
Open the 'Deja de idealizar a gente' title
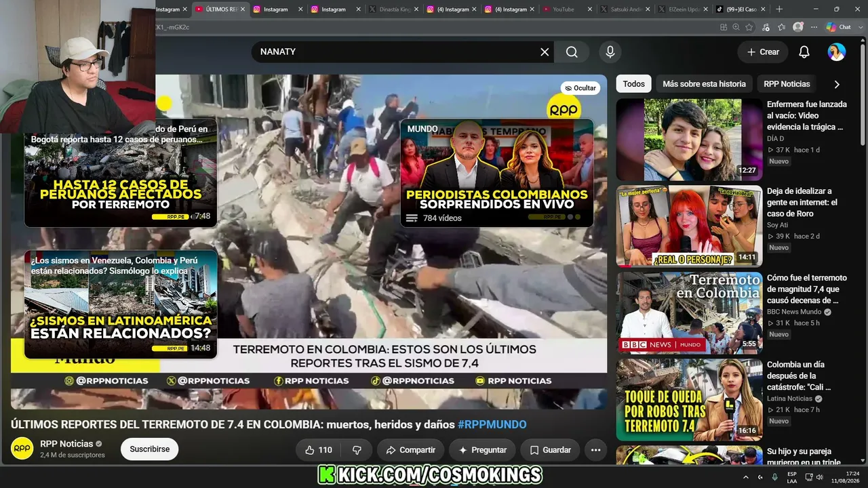pos(802,203)
